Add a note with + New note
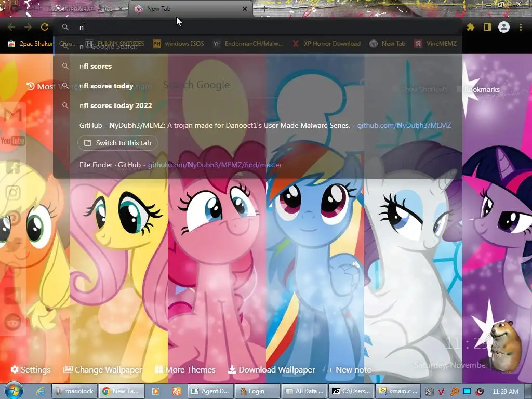The image size is (532, 399). click(350, 369)
